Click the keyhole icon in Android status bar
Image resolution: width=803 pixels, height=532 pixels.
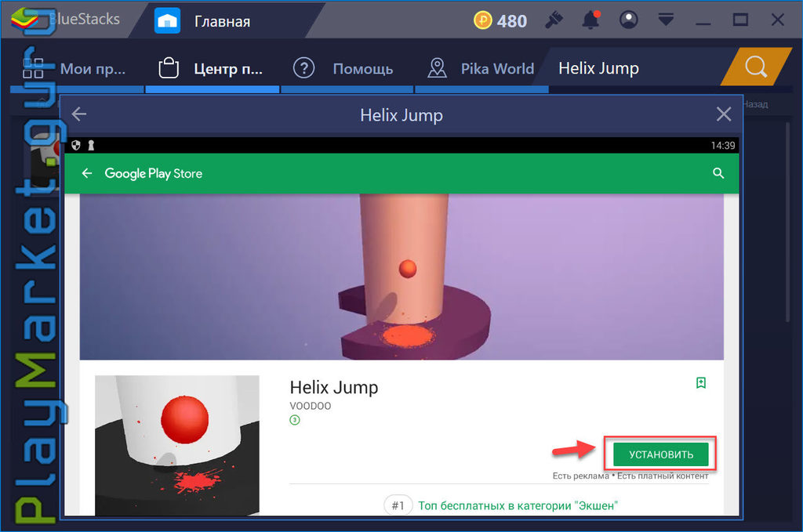pos(91,145)
